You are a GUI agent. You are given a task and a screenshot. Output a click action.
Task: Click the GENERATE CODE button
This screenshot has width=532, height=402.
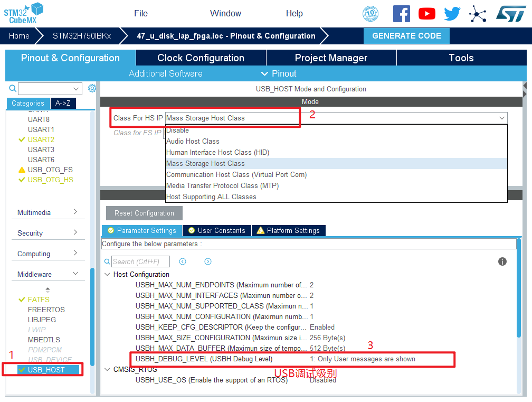[x=406, y=36]
